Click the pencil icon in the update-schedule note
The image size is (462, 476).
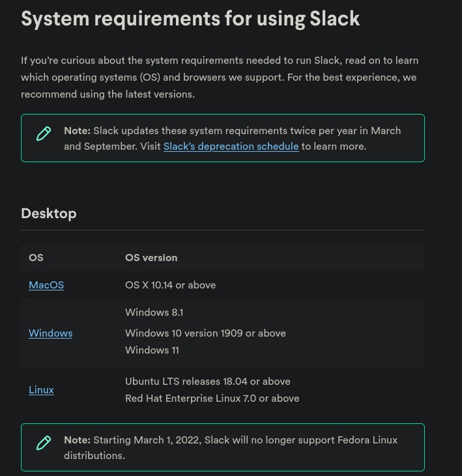[x=44, y=135]
